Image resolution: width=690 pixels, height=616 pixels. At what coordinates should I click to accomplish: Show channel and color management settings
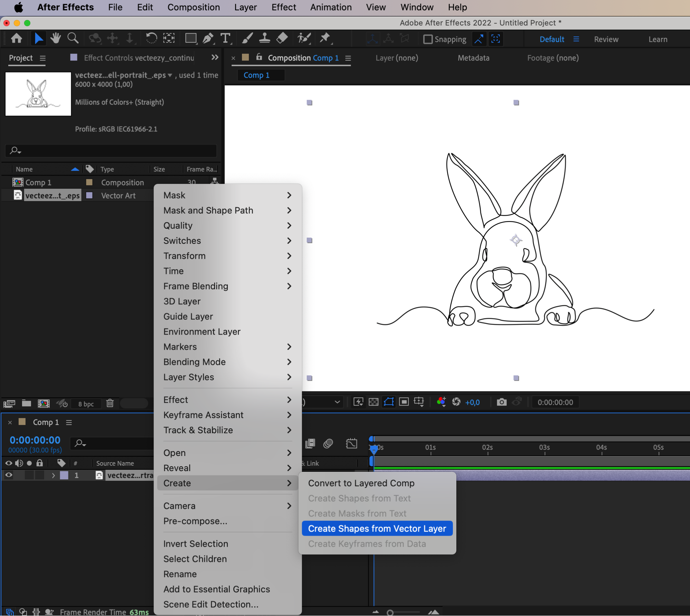(x=441, y=402)
